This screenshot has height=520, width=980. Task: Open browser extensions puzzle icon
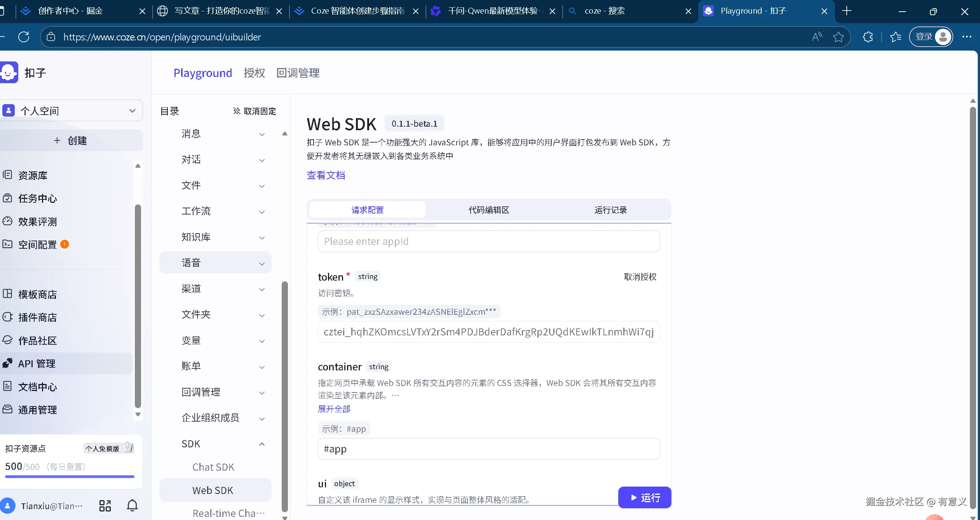click(868, 37)
